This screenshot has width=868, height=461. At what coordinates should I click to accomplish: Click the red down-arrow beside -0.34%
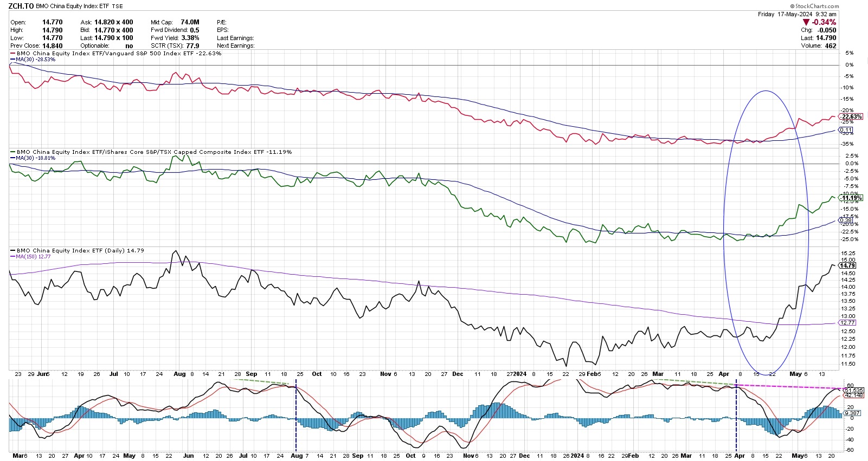806,22
